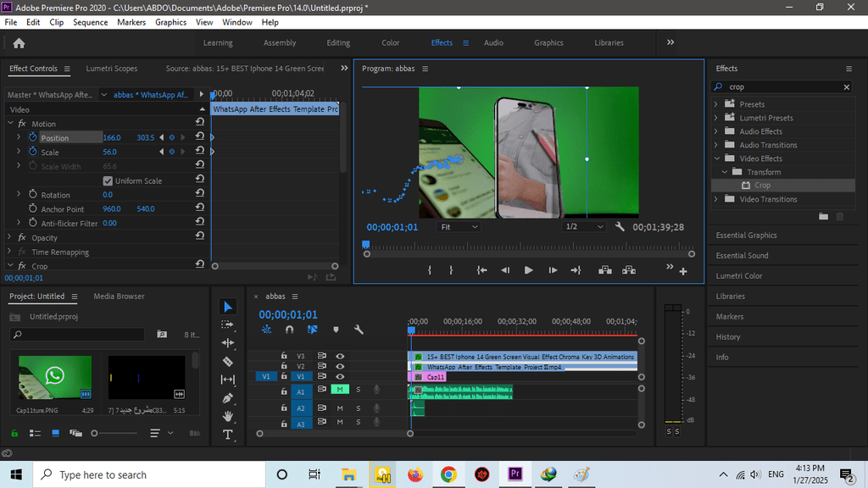Image resolution: width=868 pixels, height=488 pixels.
Task: Go to the Home screen icon
Action: 19,43
